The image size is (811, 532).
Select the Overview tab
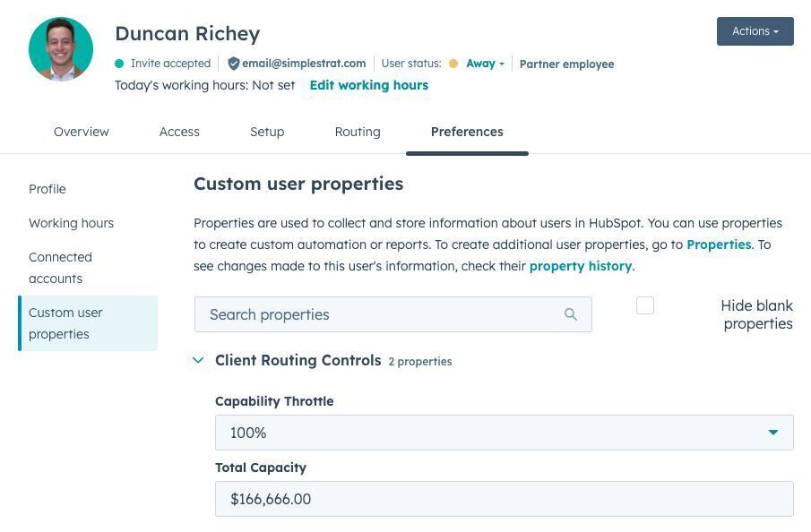(x=81, y=132)
